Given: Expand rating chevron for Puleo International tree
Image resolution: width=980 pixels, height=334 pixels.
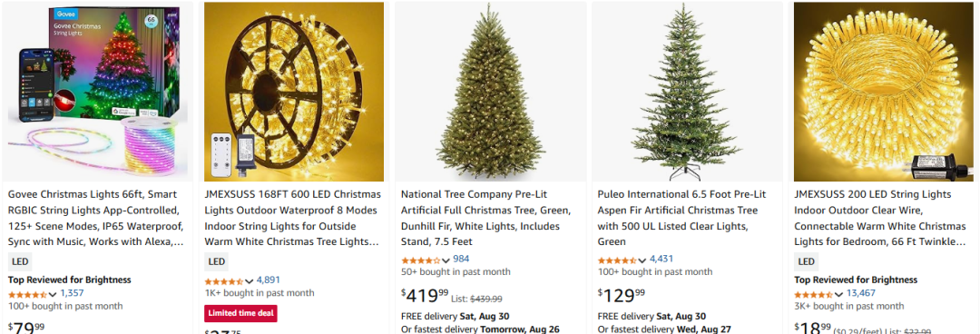Looking at the screenshot, I should point(642,260).
